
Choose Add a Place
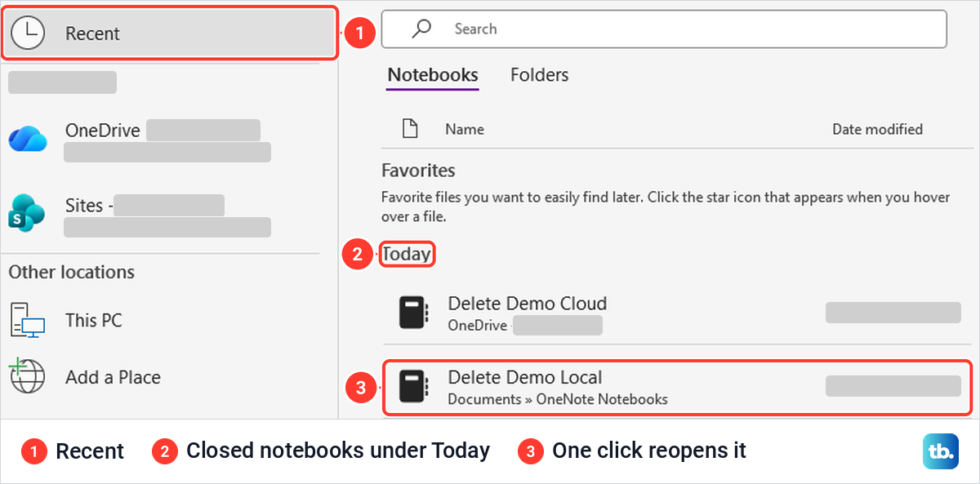point(163,377)
